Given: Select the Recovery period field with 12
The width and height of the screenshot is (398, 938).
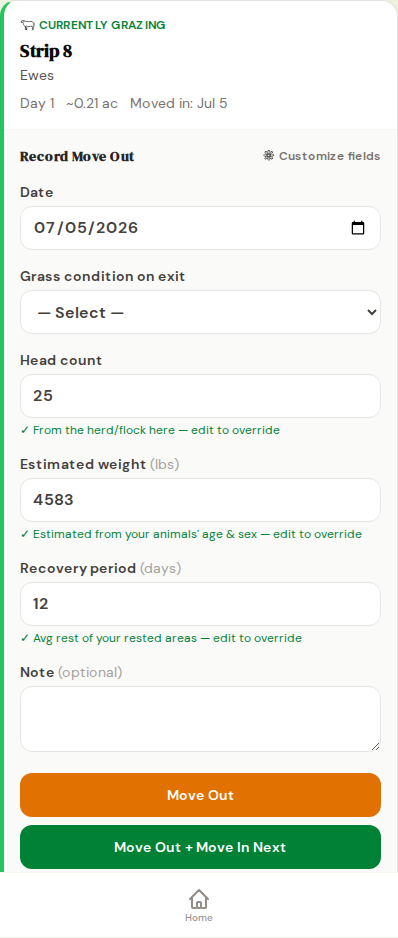Looking at the screenshot, I should point(200,604).
